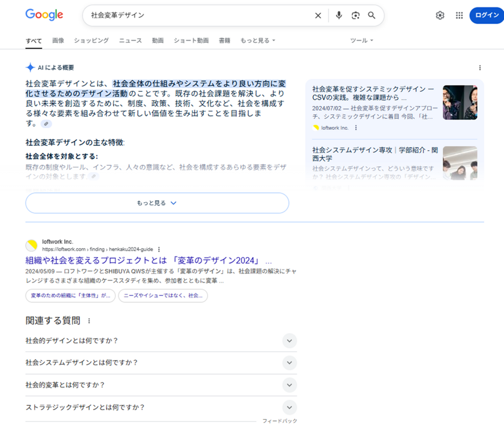Run search with the magnifying glass icon

click(x=372, y=15)
